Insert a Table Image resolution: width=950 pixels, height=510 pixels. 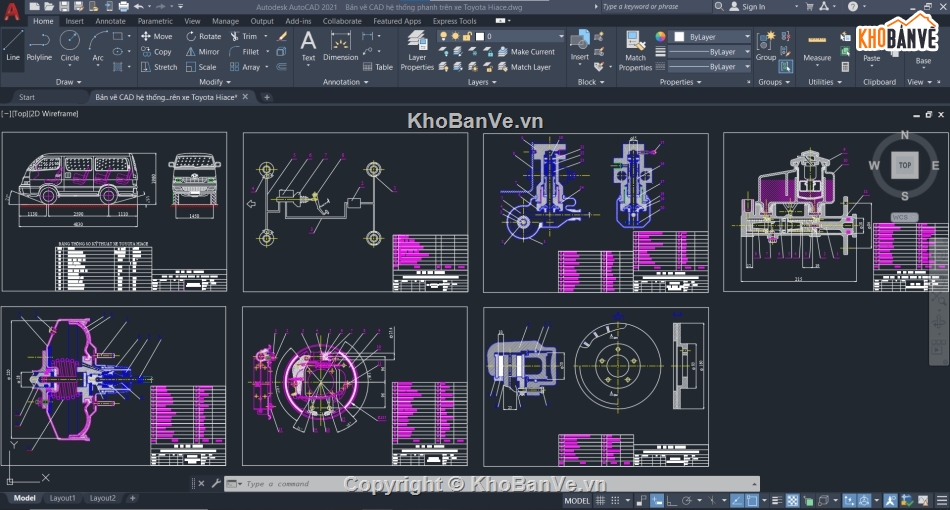pyautogui.click(x=377, y=67)
